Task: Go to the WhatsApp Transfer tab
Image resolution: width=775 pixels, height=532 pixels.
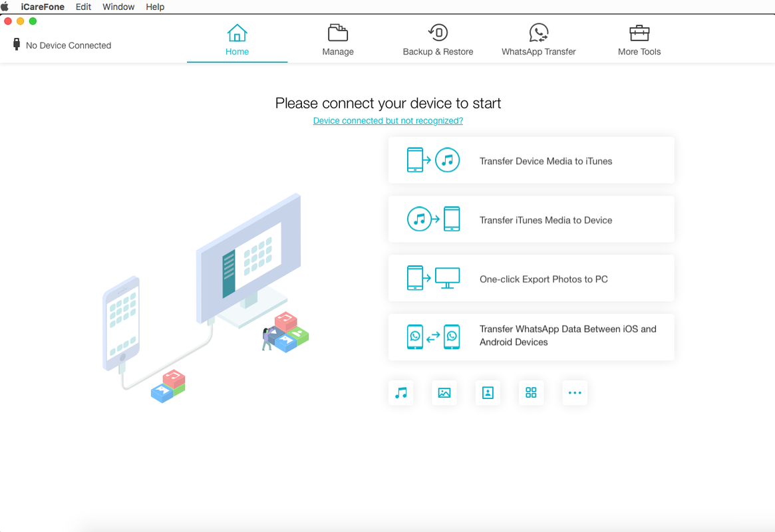Action: click(x=539, y=40)
